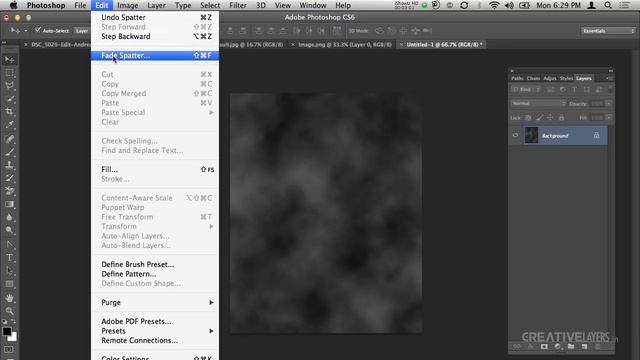Create a new layer icon
640x360 pixels.
point(584,347)
